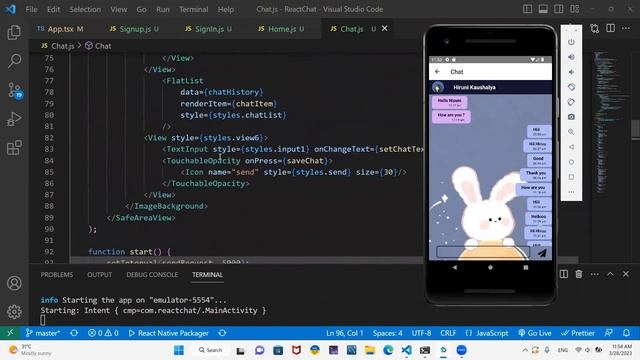Open the File menu
This screenshot has width=640, height=360.
31,9
